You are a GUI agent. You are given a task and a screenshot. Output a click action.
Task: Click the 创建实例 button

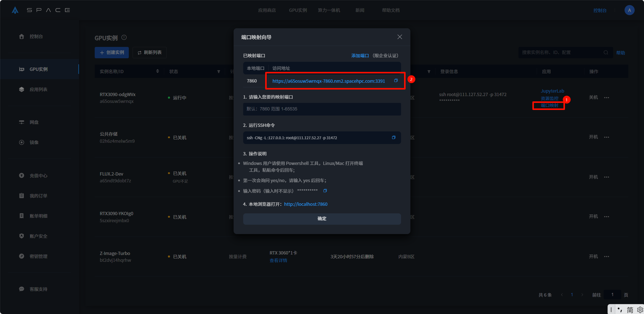coord(112,52)
